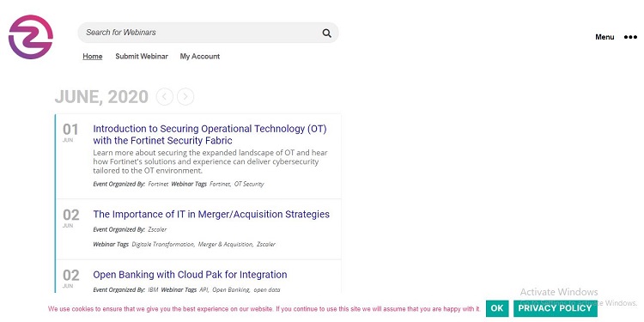Click the Menu label
Screen dimensions: 644x322
click(605, 37)
